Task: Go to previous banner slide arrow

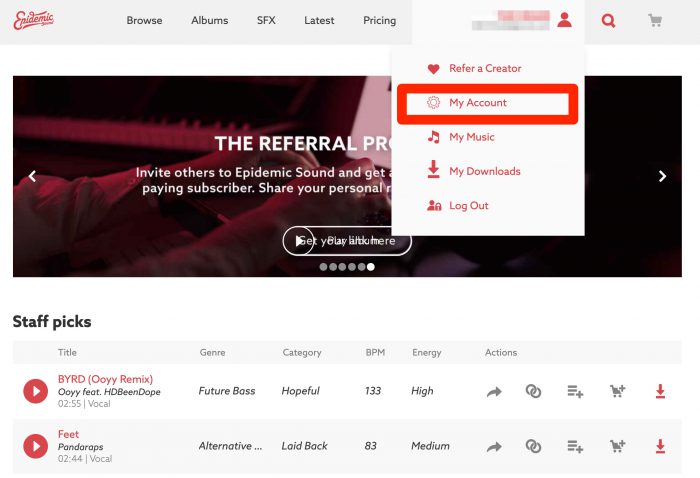Action: 32,176
